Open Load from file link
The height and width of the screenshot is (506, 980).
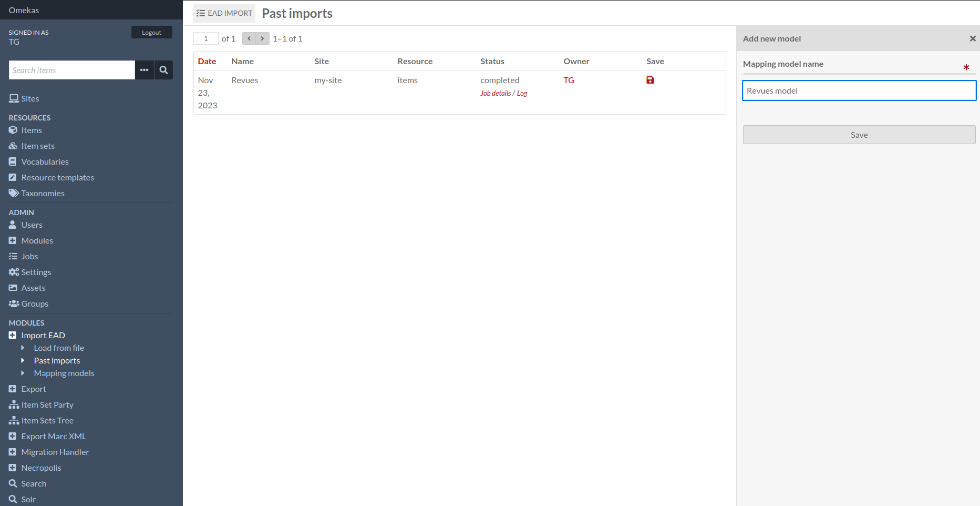click(x=59, y=348)
